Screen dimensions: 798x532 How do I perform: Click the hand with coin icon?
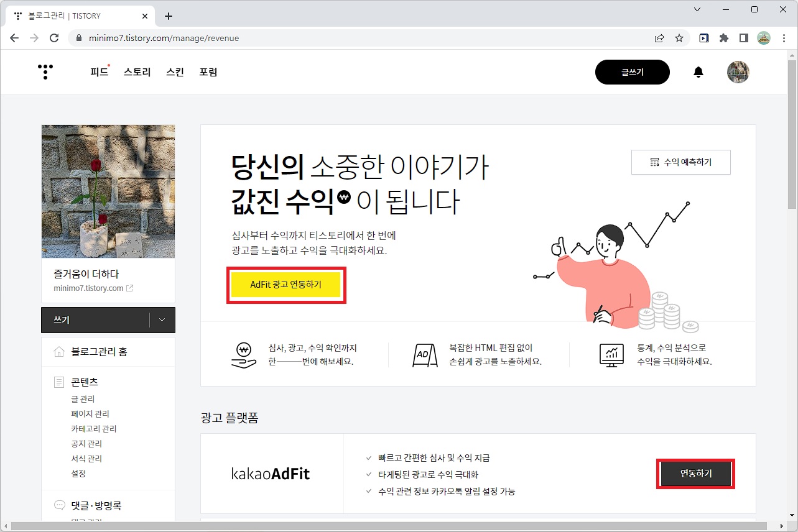[243, 355]
